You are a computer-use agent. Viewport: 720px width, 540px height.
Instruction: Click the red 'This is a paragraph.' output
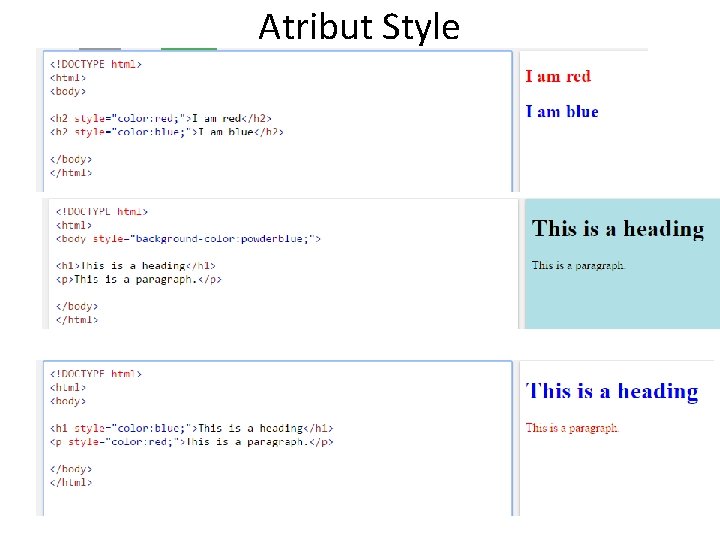[572, 428]
